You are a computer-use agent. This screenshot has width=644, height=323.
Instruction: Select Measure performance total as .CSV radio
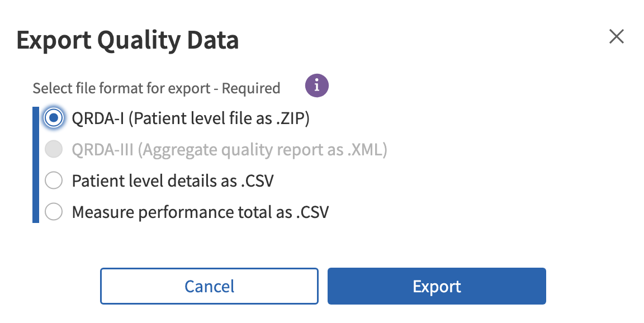click(54, 212)
